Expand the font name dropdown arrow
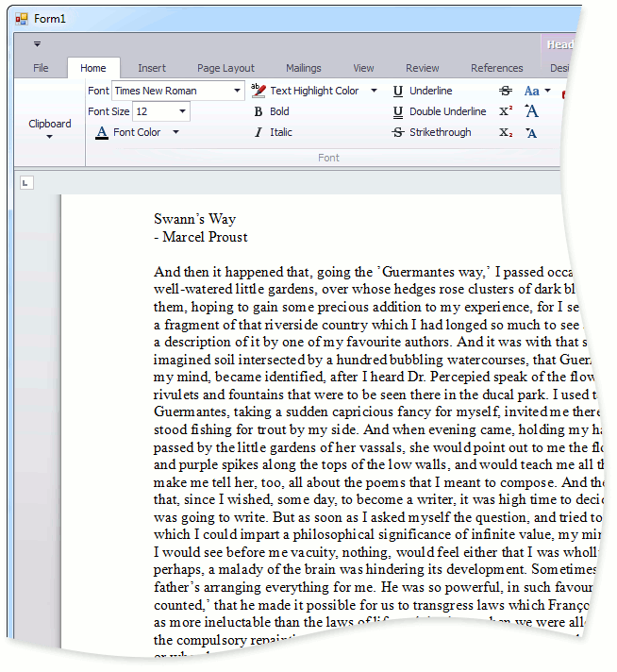Viewport: 617px width, 672px height. [x=237, y=91]
